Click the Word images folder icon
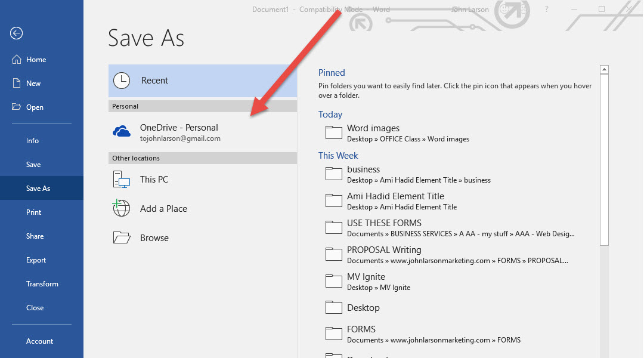 [x=333, y=132]
